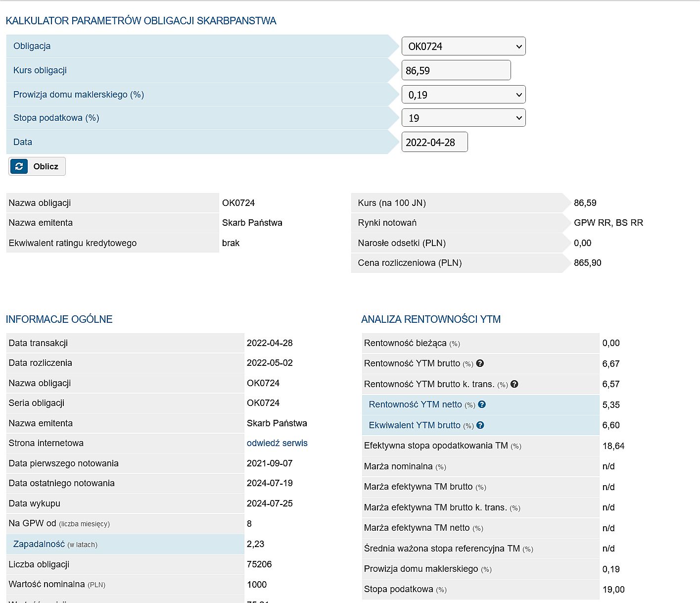Screen dimensions: 700x603
Task: Click the 'KALKULATOR PARAMETRÓW OBLIGACJI SKARBPANSTWA' heading
Action: coord(141,21)
